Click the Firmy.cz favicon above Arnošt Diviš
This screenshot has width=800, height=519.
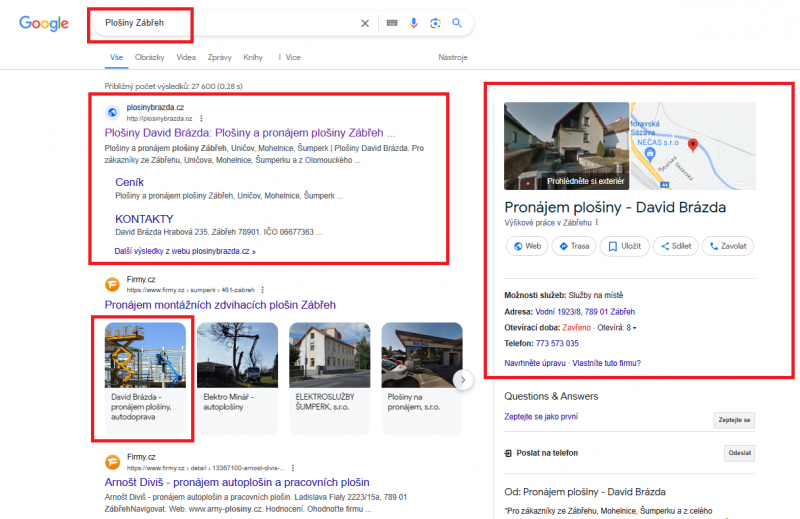(112, 462)
